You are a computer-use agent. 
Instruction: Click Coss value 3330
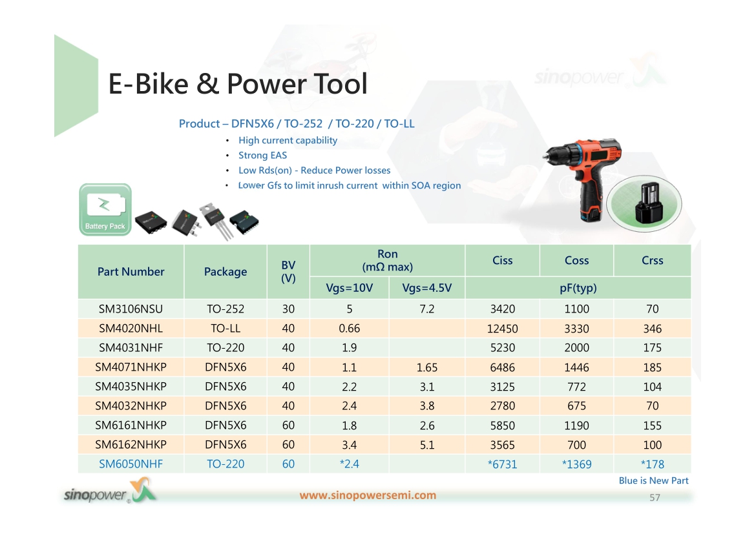tap(576, 329)
